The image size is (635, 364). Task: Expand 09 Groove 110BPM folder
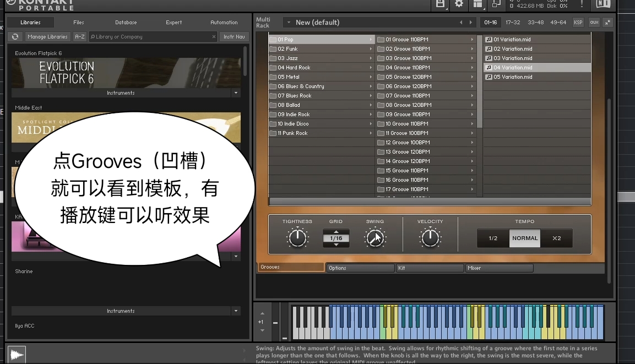(x=426, y=114)
